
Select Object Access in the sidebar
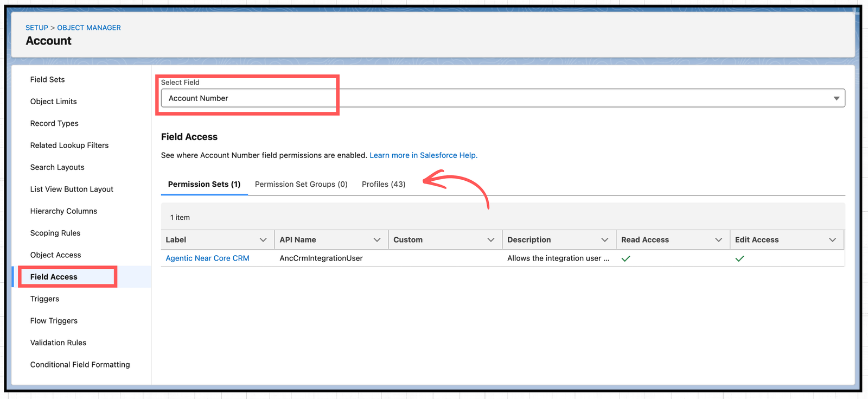[55, 255]
